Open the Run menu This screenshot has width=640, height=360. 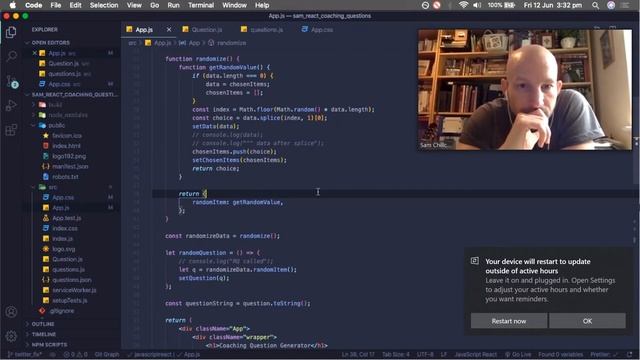click(x=173, y=5)
